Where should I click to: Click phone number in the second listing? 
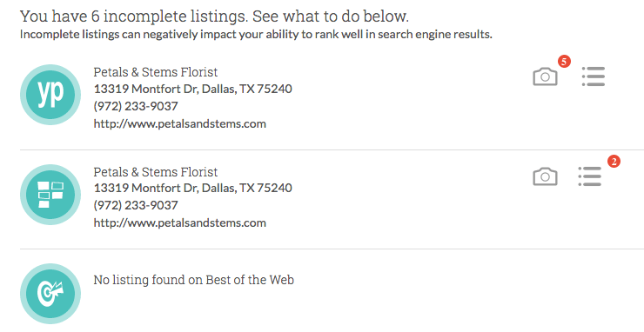[x=136, y=205]
